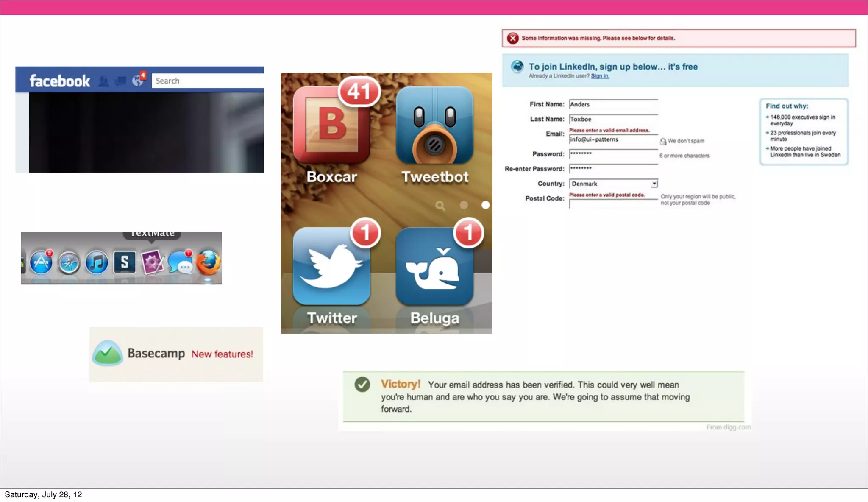
Task: Select the empty Postal Code field
Action: pos(613,204)
